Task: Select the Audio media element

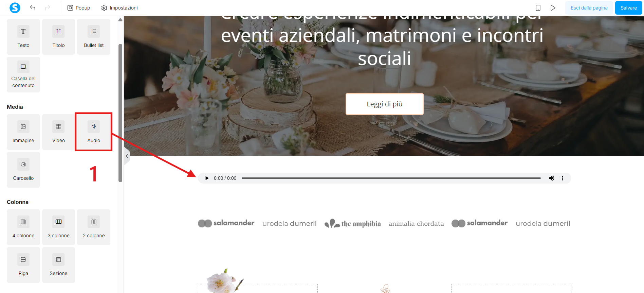Action: coord(94,132)
